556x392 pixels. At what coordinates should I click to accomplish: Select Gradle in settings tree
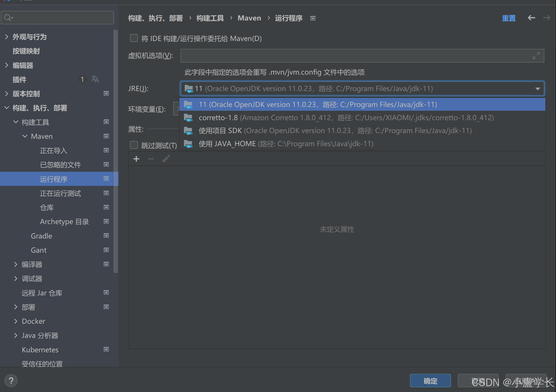point(41,236)
